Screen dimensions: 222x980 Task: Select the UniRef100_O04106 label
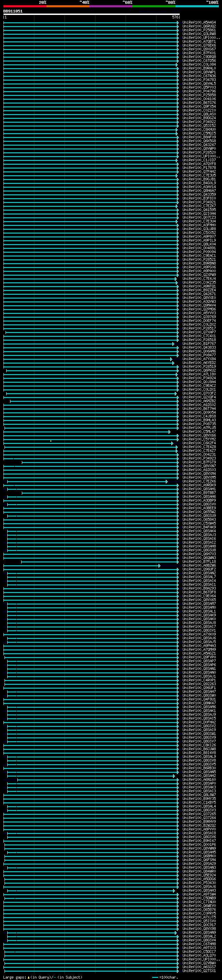click(199, 99)
